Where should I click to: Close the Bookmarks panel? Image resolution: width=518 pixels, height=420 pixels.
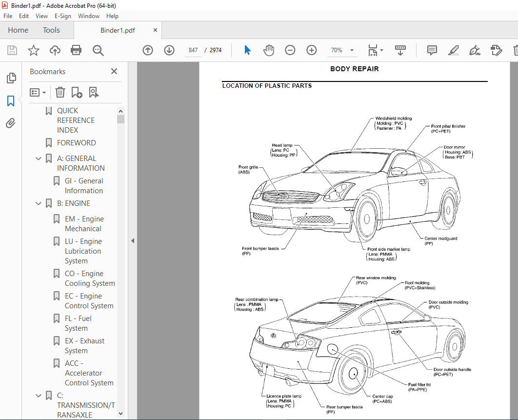point(114,71)
